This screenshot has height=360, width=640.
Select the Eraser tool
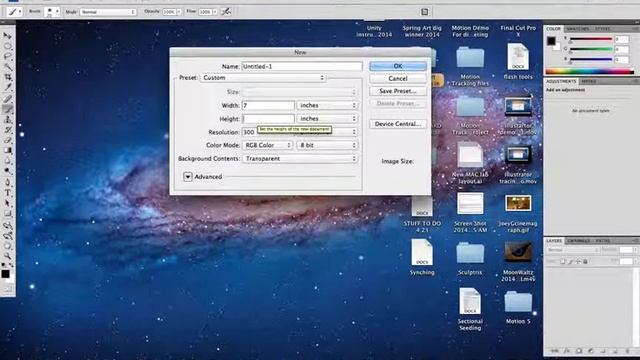7,140
